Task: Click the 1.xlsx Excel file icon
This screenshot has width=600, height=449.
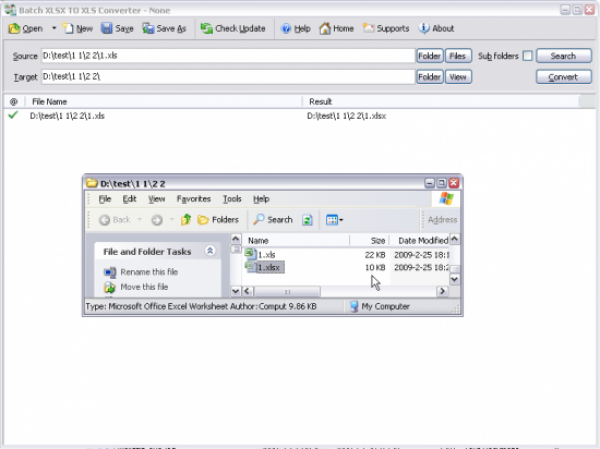Action: coord(250,267)
